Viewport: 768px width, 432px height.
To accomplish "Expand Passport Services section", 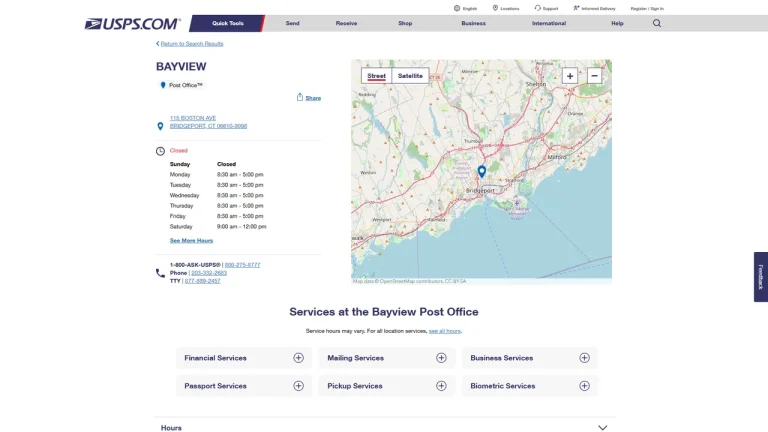I will pyautogui.click(x=243, y=386).
